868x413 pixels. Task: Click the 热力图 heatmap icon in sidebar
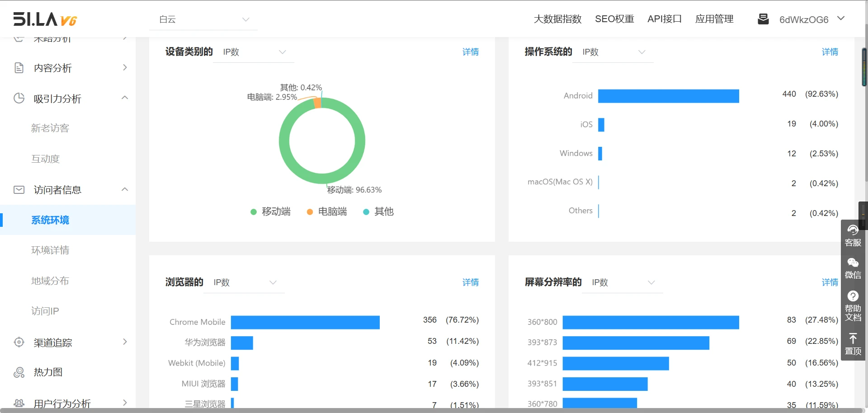point(19,372)
